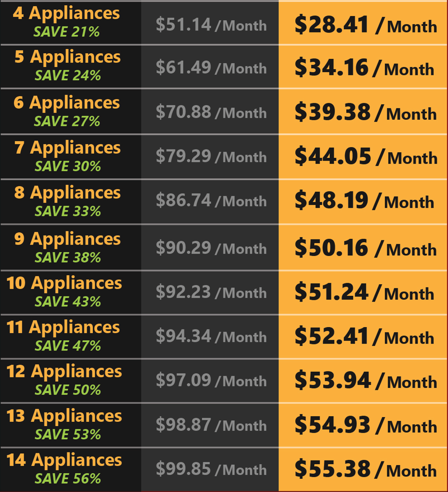Image resolution: width=448 pixels, height=492 pixels.
Task: Select the $39.38 per month price cell
Action: [365, 113]
